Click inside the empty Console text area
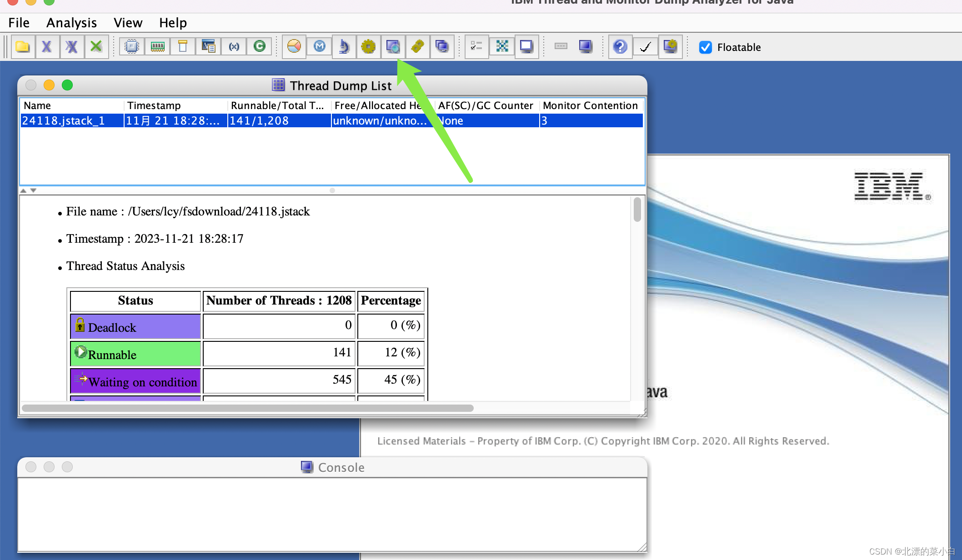 point(332,514)
